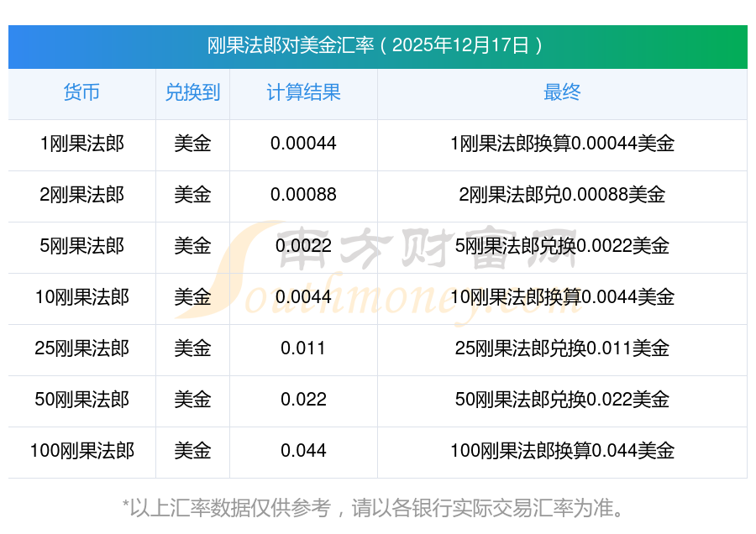Select the "100刚果法郎" currency cell
Screen dimensions: 756x534
[x=81, y=451]
